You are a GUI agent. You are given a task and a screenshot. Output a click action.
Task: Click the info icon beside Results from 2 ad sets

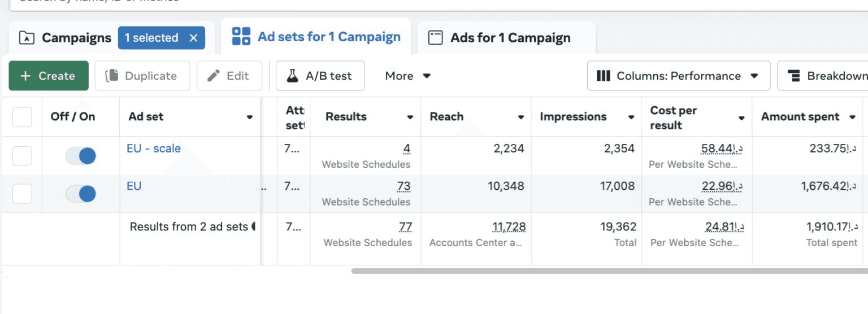[253, 226]
